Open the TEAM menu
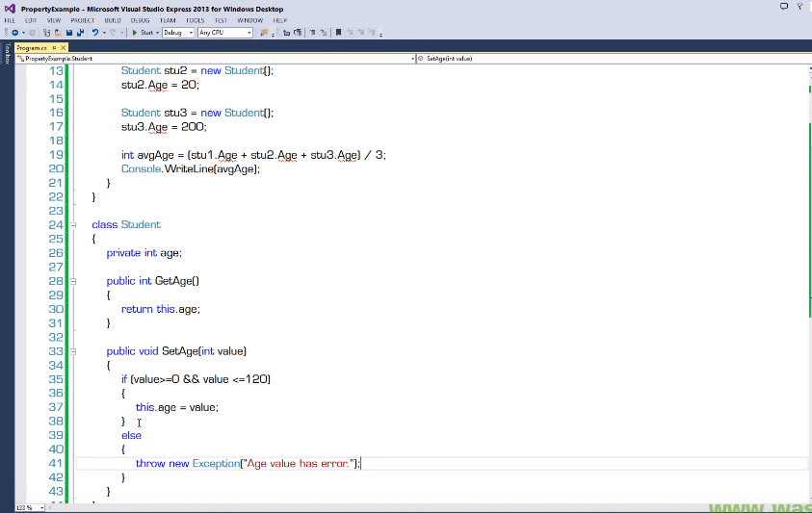 [x=168, y=21]
